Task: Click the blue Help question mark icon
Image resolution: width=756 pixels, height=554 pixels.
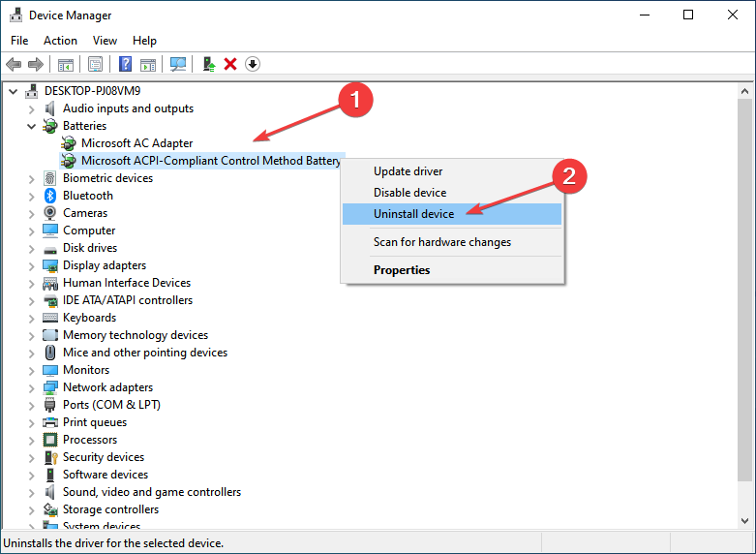Action: [x=126, y=64]
